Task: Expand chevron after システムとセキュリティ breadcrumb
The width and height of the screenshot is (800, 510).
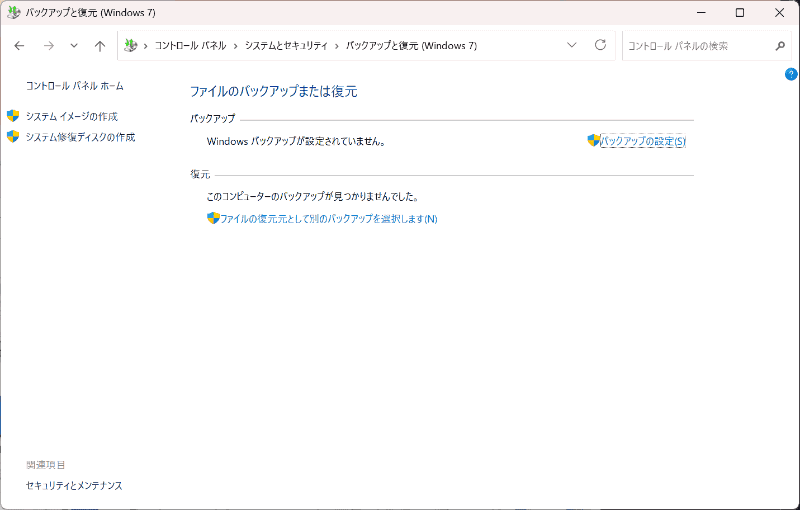Action: tap(337, 46)
